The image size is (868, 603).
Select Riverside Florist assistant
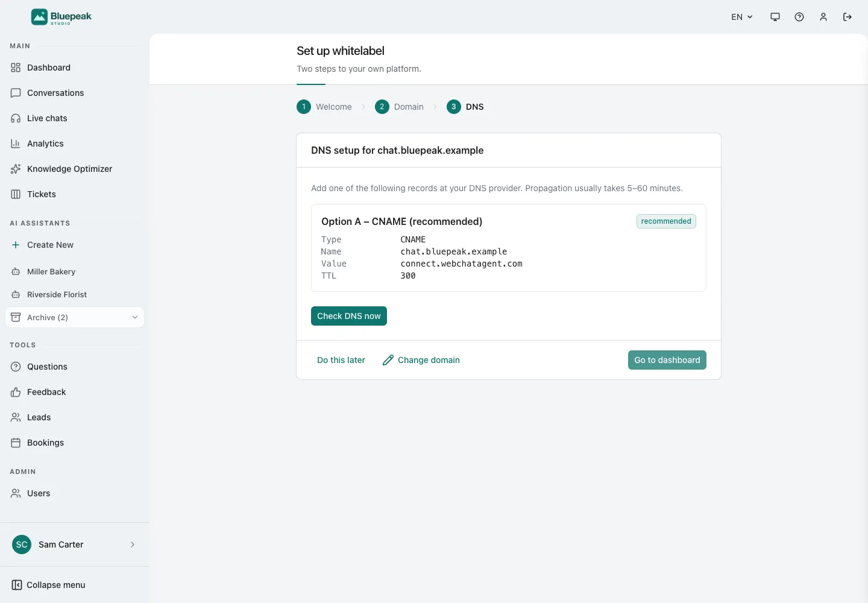point(75,294)
